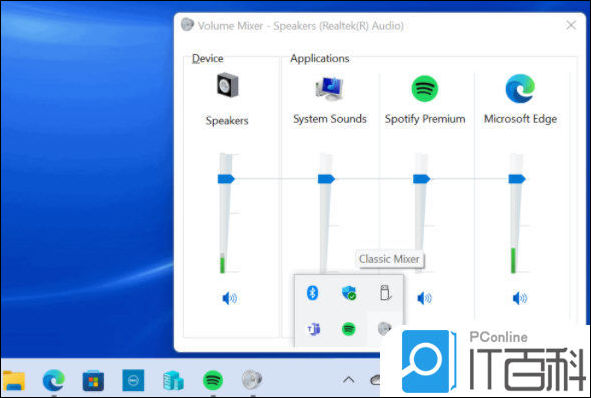Click the Speakers device icon

point(228,85)
